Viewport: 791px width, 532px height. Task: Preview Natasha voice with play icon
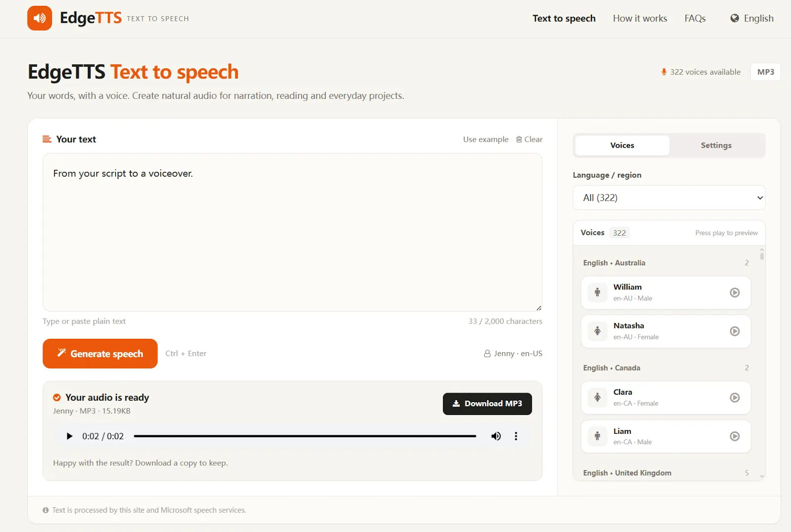tap(735, 331)
